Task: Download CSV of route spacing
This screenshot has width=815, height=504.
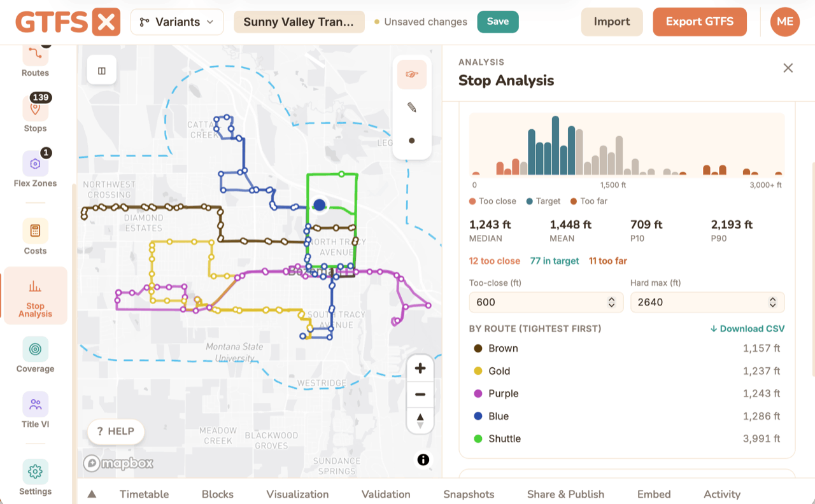Action: point(748,328)
